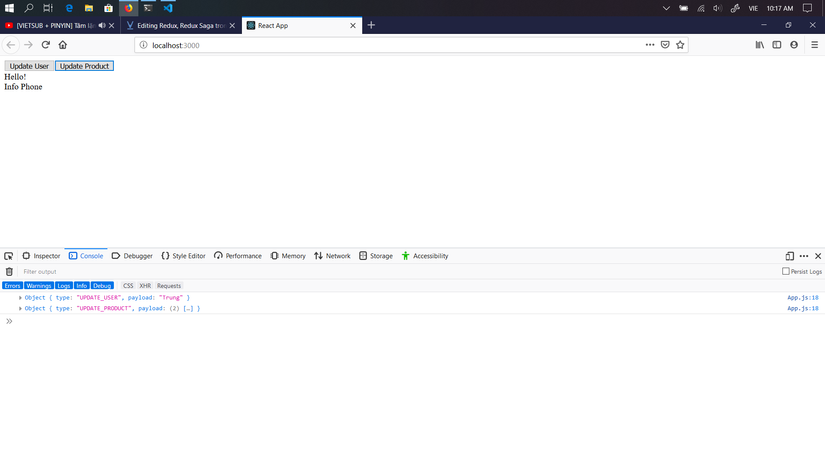This screenshot has width=825, height=464.
Task: Open the browser home page icon
Action: pyautogui.click(x=63, y=45)
